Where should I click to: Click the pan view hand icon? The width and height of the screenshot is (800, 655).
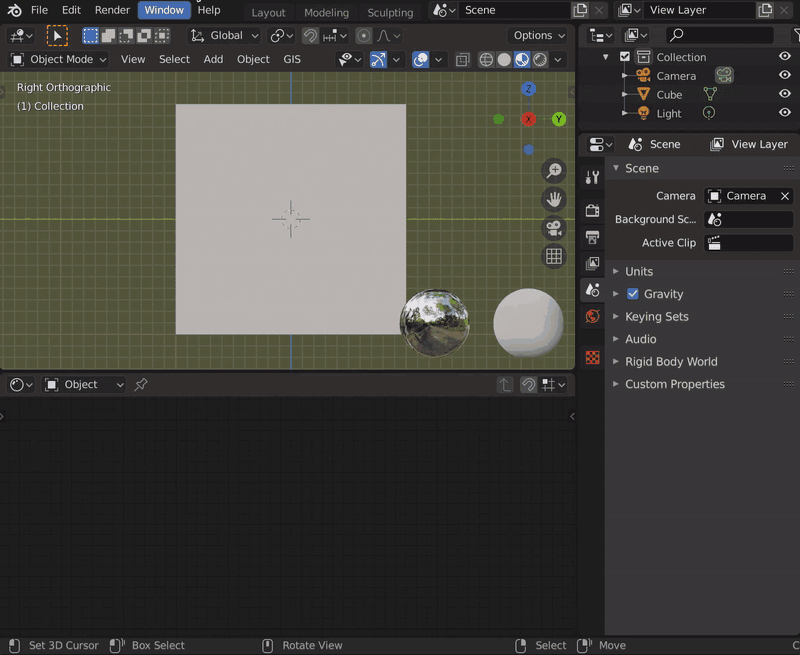[553, 199]
